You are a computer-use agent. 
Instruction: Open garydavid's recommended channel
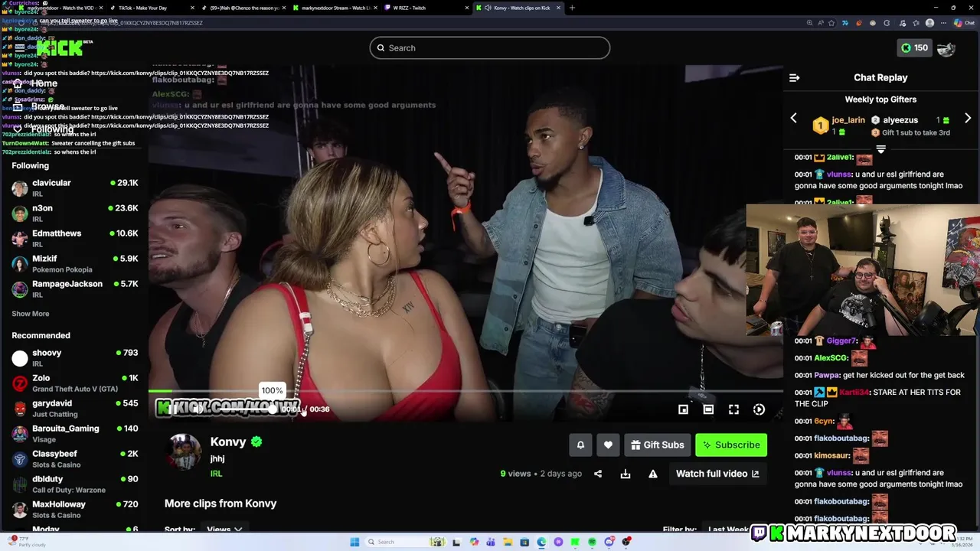(x=74, y=408)
